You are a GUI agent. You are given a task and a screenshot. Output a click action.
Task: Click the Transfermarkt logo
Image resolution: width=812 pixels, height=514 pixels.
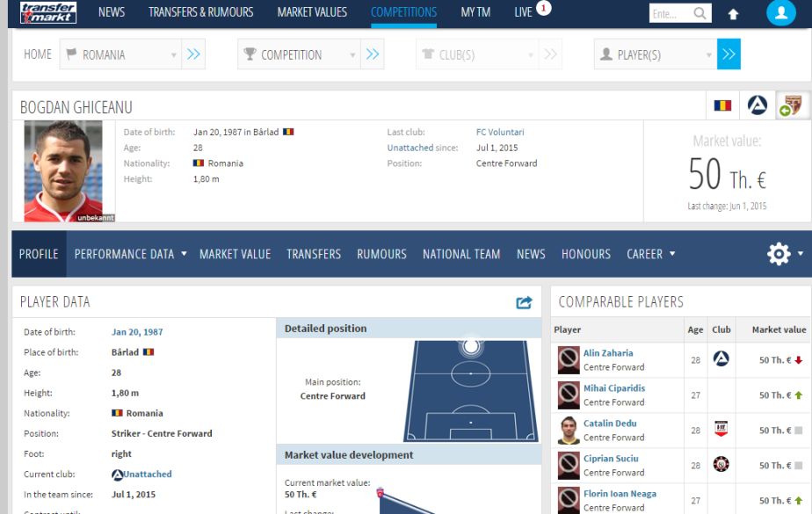point(47,12)
